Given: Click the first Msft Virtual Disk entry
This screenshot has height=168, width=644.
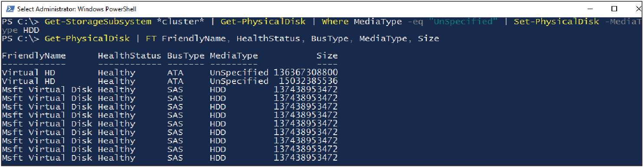Looking at the screenshot, I should [47, 90].
